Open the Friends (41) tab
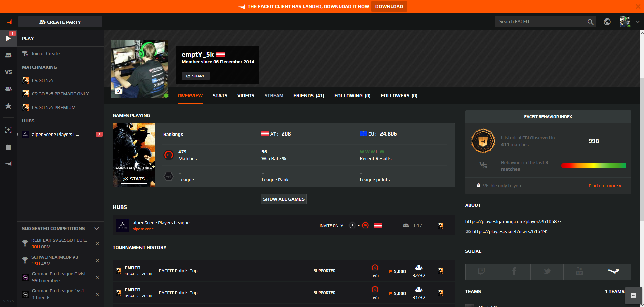 [x=309, y=96]
